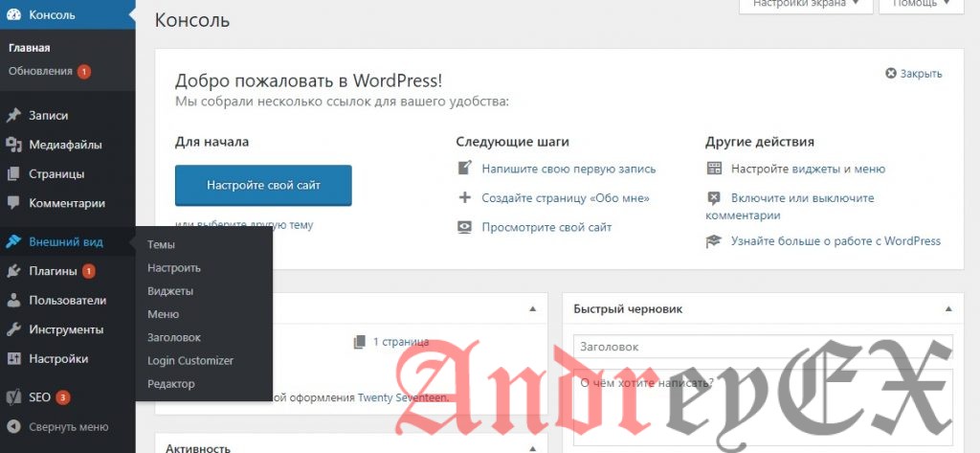Click the pages icon beside Страницы
Screen dimensions: 980x453
(x=13, y=174)
